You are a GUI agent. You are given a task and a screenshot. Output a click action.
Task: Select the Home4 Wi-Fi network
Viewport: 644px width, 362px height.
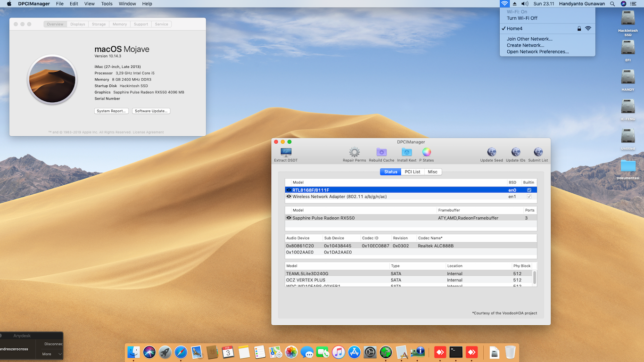pyautogui.click(x=547, y=29)
